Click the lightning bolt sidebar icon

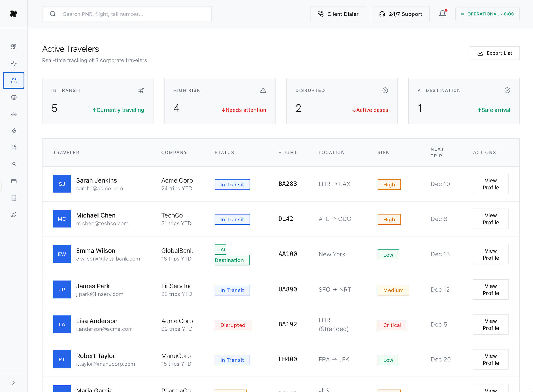(x=14, y=131)
